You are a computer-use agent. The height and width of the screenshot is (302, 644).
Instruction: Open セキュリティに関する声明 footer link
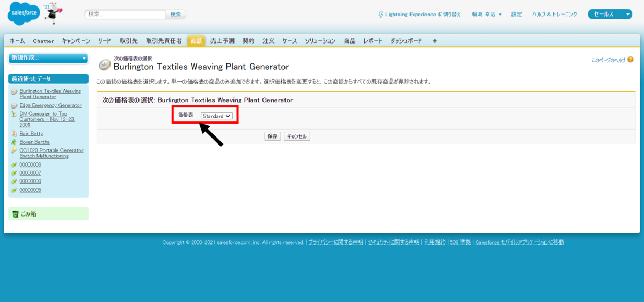click(x=393, y=242)
